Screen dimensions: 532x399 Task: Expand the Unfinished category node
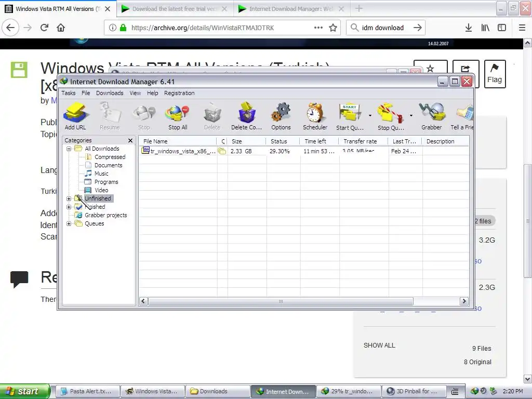pyautogui.click(x=69, y=198)
